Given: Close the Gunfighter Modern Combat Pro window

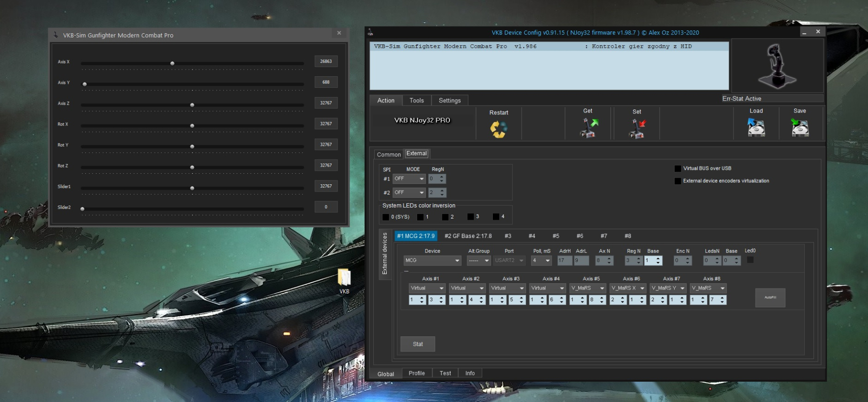Looking at the screenshot, I should [339, 33].
